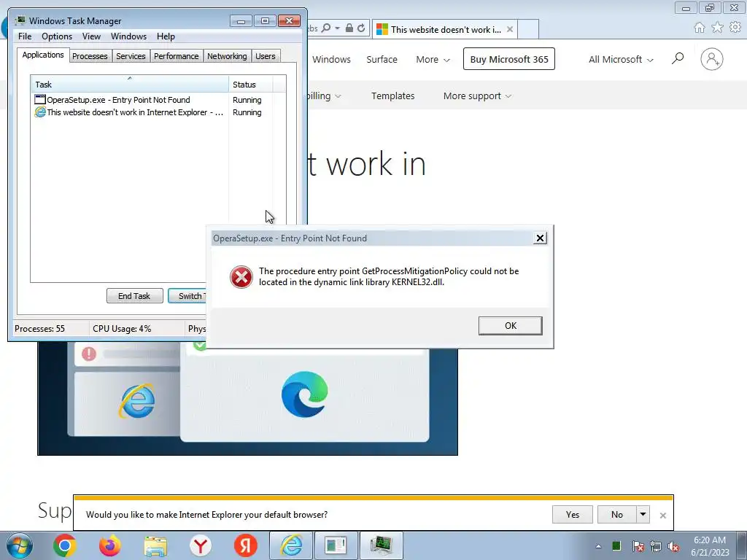747x560 pixels.
Task: Select the Internet Explorer task row
Action: pos(153,112)
